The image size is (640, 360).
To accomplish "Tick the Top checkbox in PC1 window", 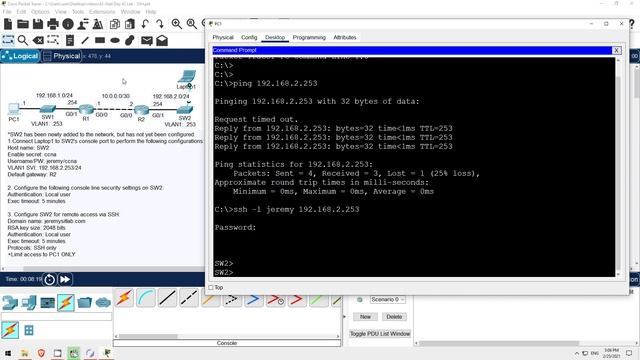I will (x=211, y=288).
